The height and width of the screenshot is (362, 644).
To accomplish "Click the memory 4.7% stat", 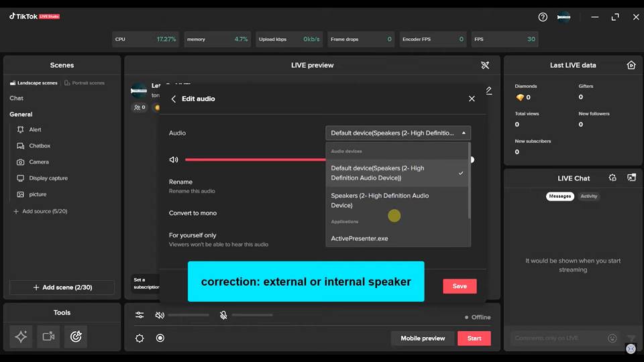I will click(217, 40).
